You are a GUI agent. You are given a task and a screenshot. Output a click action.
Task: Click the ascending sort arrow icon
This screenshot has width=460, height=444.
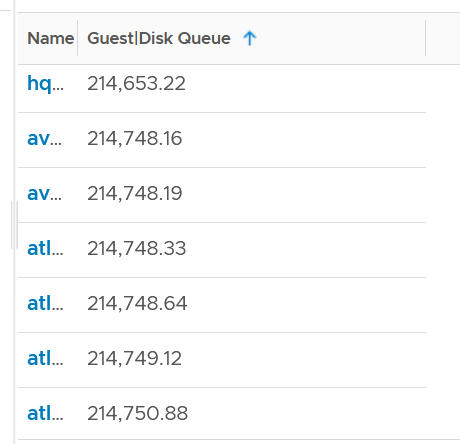point(249,38)
